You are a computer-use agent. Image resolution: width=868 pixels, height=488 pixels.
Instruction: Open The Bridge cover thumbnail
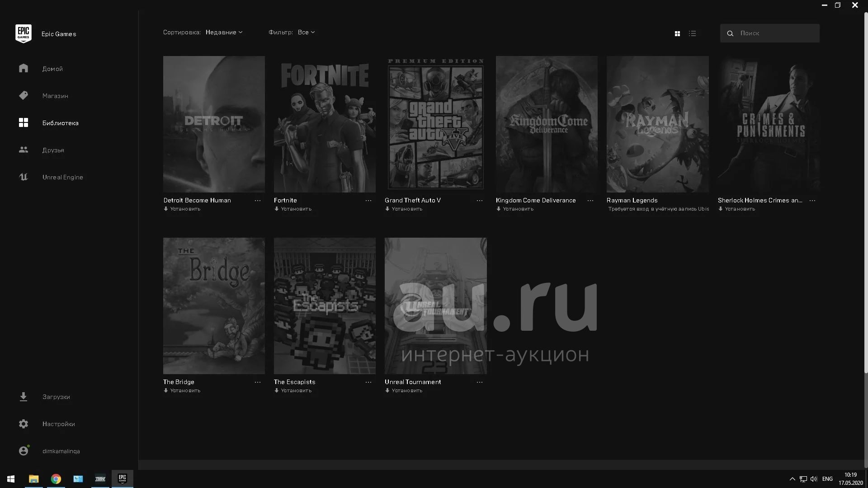point(214,306)
